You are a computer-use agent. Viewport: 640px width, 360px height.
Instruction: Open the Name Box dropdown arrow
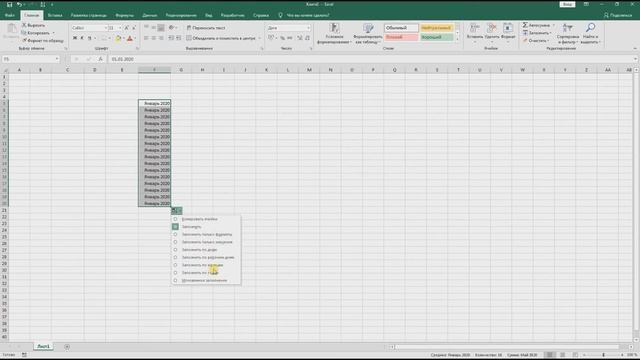pos(57,59)
